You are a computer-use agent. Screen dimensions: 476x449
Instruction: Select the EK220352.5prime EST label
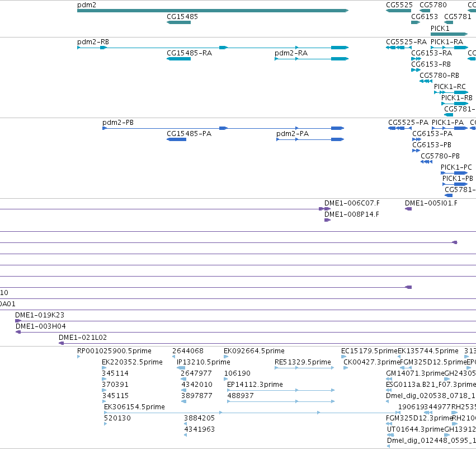click(x=132, y=362)
